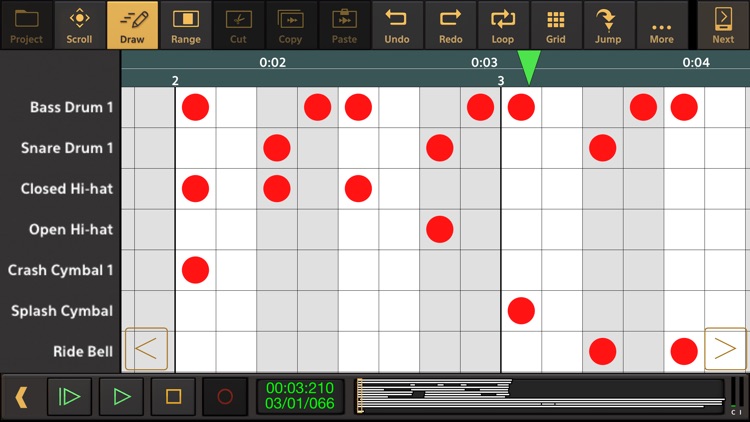Click the Copy tool
The width and height of the screenshot is (750, 422).
[x=291, y=25]
